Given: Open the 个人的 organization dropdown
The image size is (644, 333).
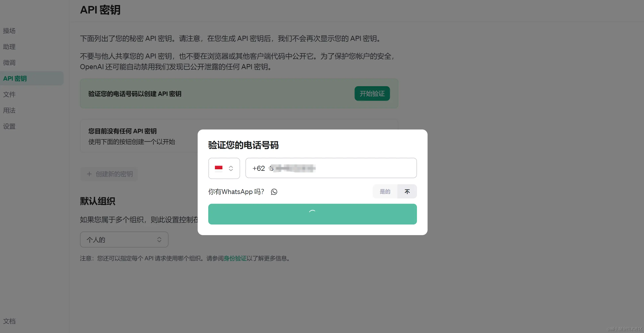Looking at the screenshot, I should 124,239.
